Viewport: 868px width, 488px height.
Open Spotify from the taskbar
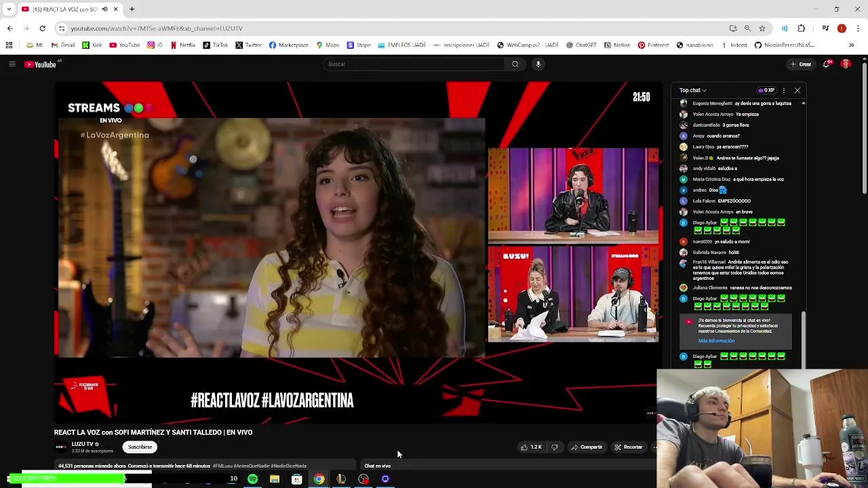(252, 479)
